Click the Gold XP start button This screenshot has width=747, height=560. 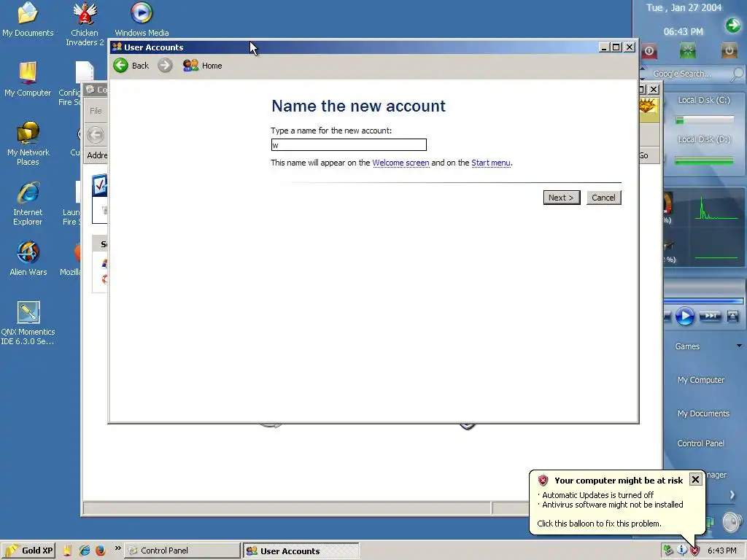[x=28, y=551]
